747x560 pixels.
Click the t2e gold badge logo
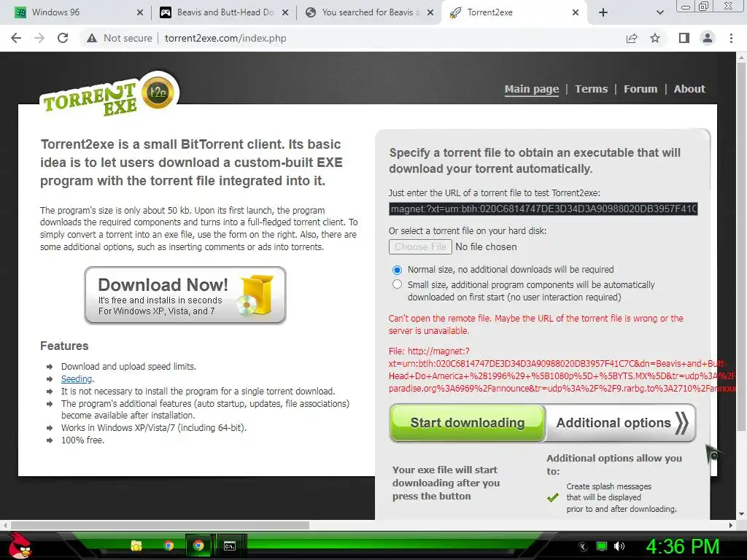[x=158, y=93]
